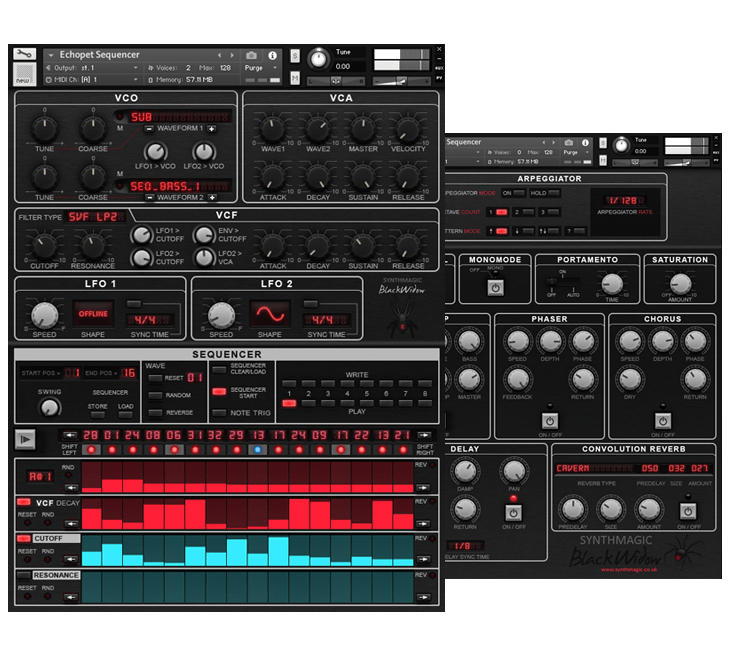The image size is (730, 655).
Task: Click the pan center icon below Tune
Action: [336, 81]
